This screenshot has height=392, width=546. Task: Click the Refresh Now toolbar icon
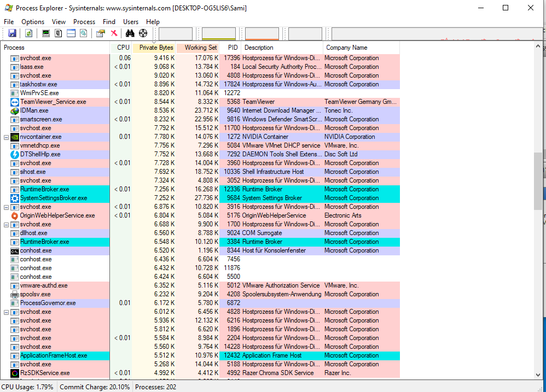(x=28, y=33)
